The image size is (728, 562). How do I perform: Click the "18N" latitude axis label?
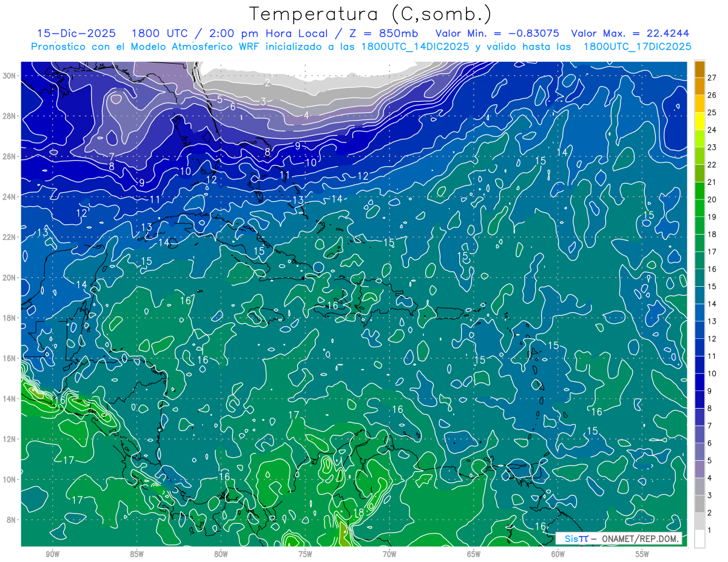pos(10,318)
